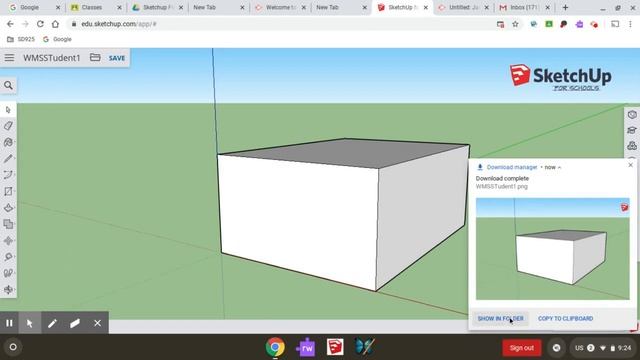Select the recorder pen annotation tool
Image resolution: width=640 pixels, height=360 pixels.
point(52,323)
